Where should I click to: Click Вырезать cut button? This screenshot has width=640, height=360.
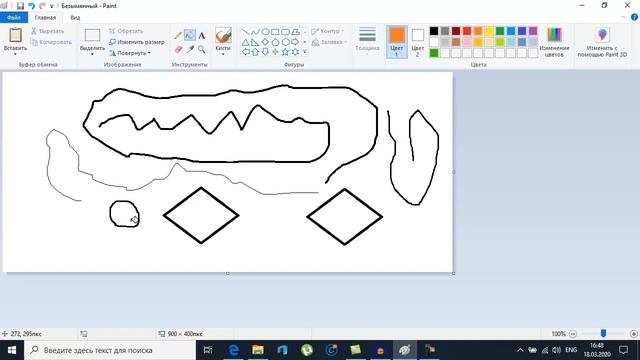point(48,31)
